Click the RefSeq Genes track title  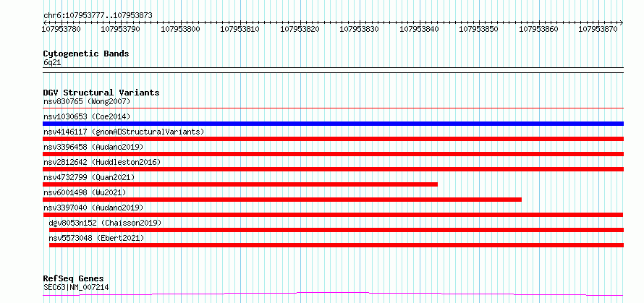pyautogui.click(x=73, y=279)
